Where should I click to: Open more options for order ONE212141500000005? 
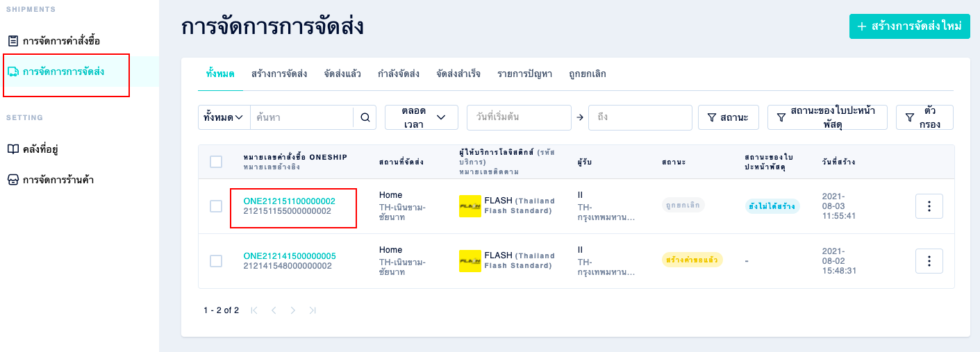click(x=929, y=261)
